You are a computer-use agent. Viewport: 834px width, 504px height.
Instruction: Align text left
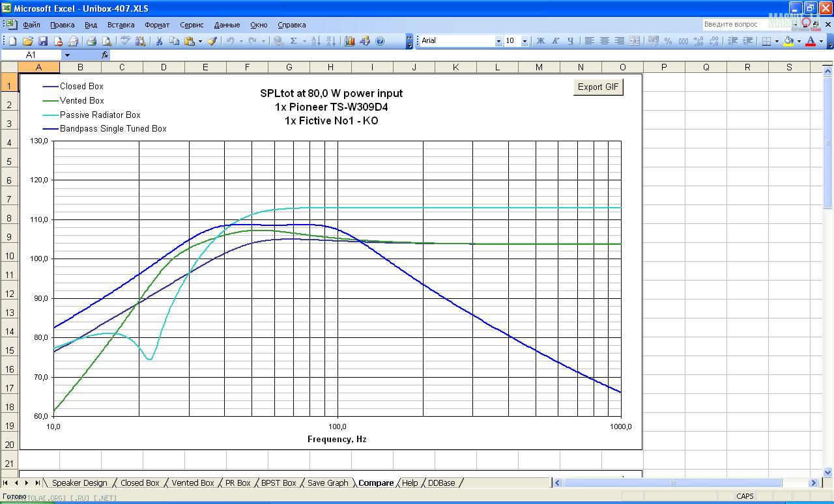(x=589, y=41)
